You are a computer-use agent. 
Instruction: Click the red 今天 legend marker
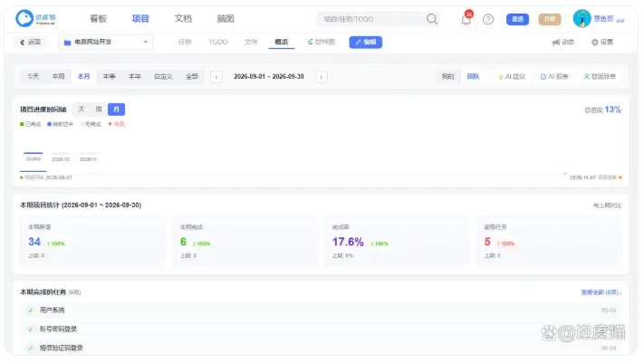116,124
